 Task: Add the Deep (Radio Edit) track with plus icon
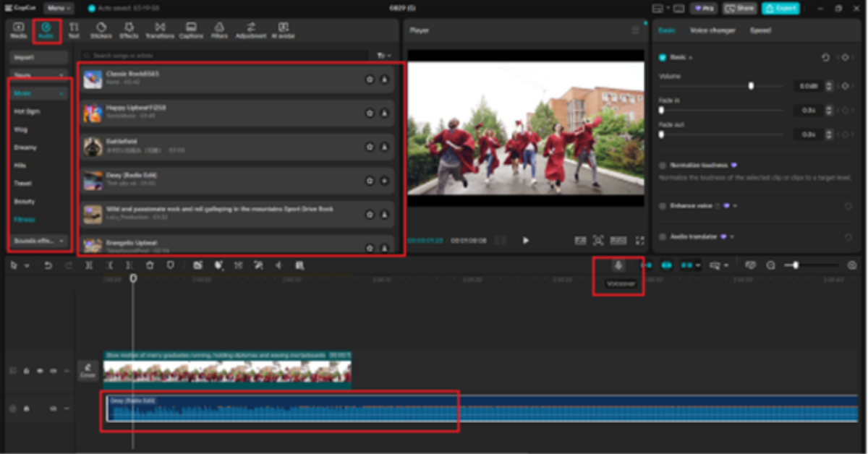pyautogui.click(x=384, y=181)
